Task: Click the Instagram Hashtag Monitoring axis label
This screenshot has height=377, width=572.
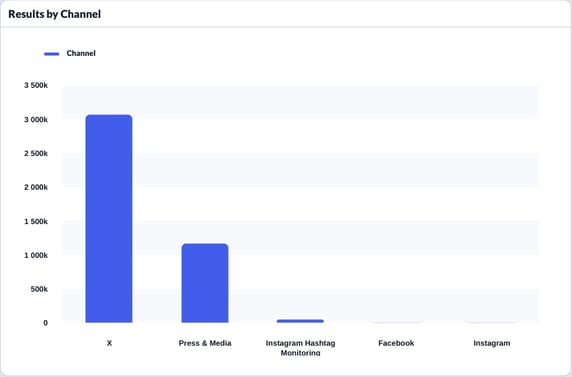Action: 300,348
